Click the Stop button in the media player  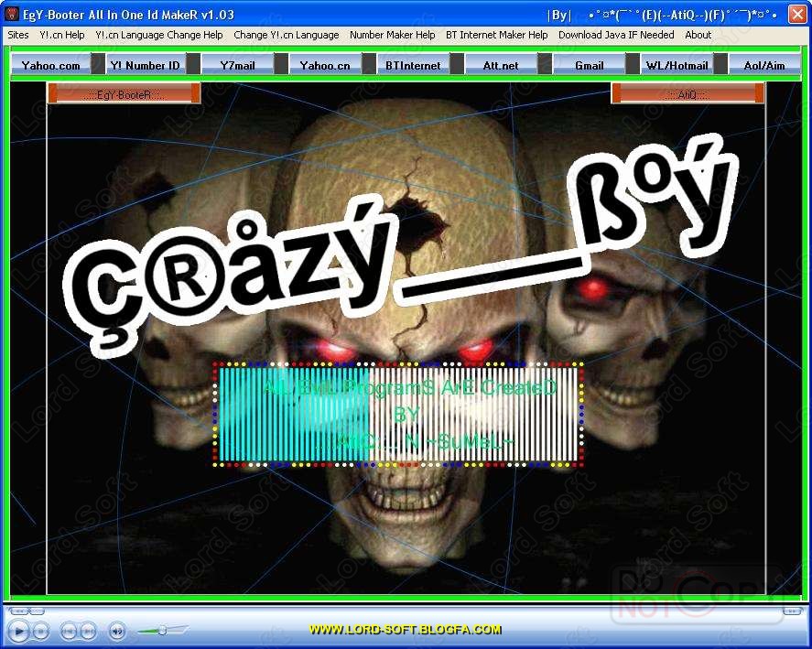pyautogui.click(x=41, y=631)
